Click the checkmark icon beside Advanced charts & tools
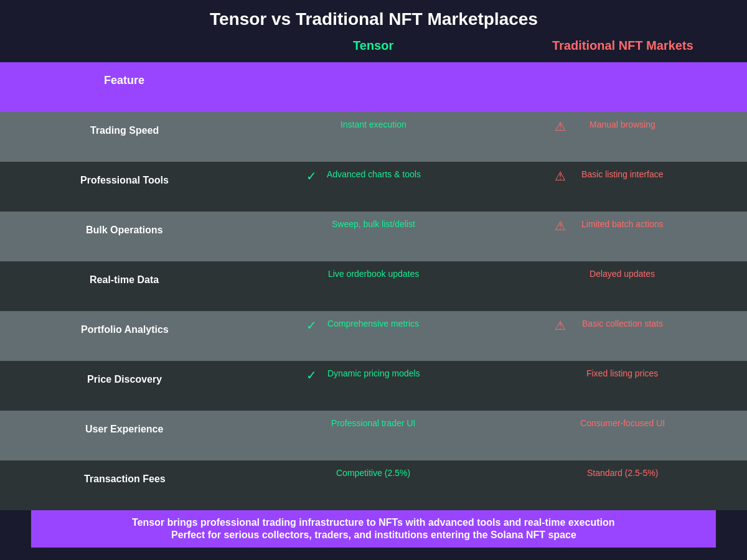Screen dimensions: 747x560 click(x=311, y=176)
